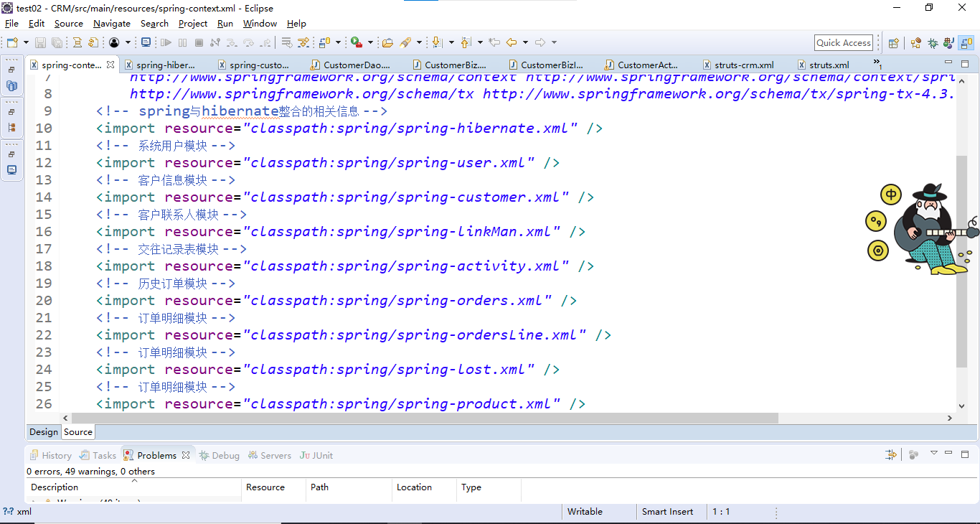Viewport: 980px width, 524px height.
Task: Click the Next Annotation toolbar icon
Action: [x=437, y=42]
